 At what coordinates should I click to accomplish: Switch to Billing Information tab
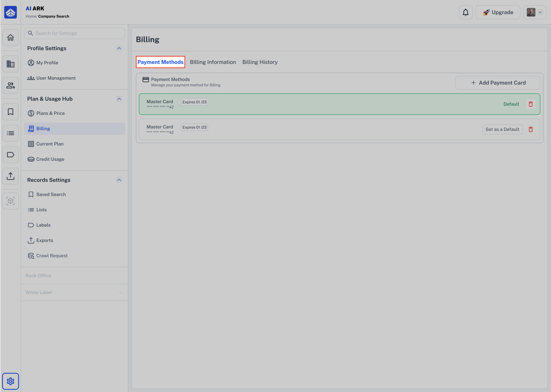point(213,62)
